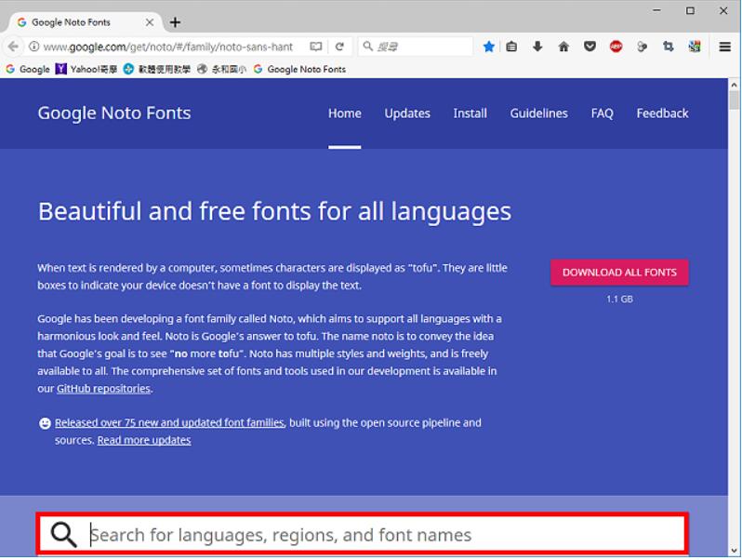Focus the Search for languages, regions field
742x560 pixels.
click(x=362, y=535)
